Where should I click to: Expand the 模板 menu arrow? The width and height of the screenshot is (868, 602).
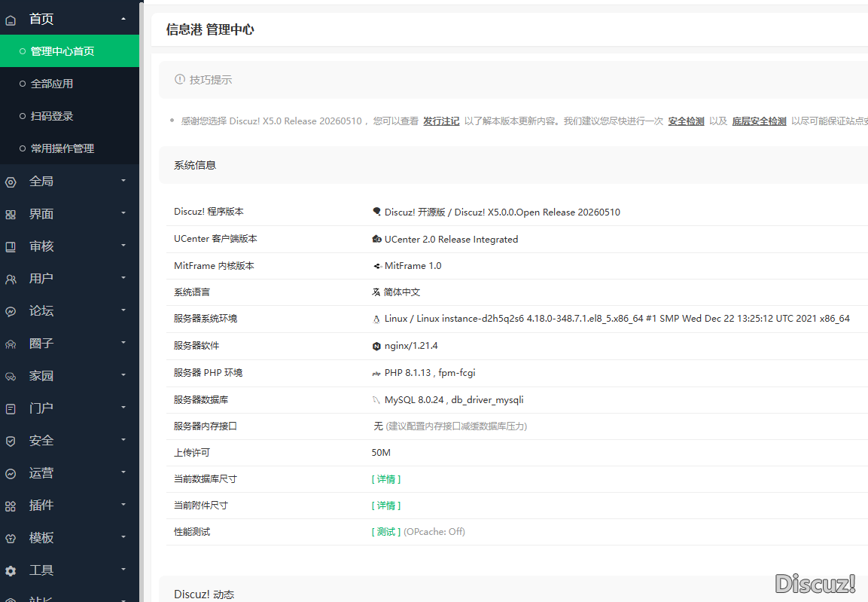coord(123,536)
